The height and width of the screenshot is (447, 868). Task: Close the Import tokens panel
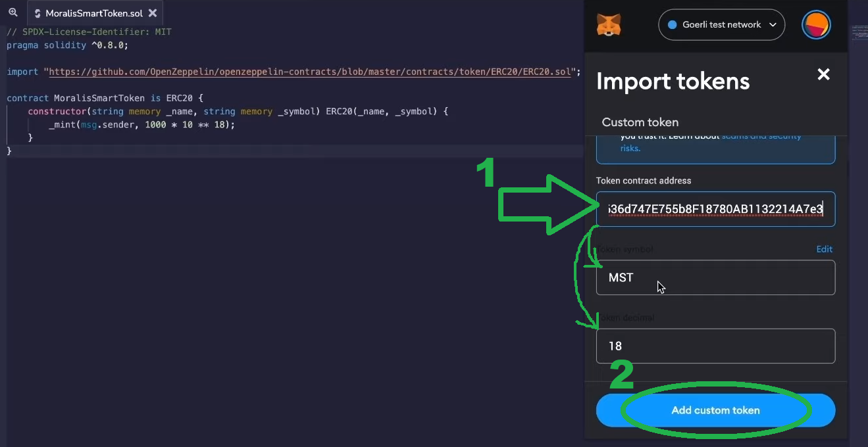pos(823,74)
